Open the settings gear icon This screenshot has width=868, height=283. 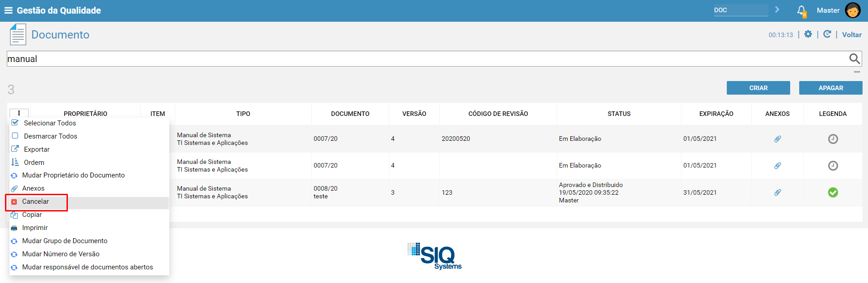pos(808,34)
